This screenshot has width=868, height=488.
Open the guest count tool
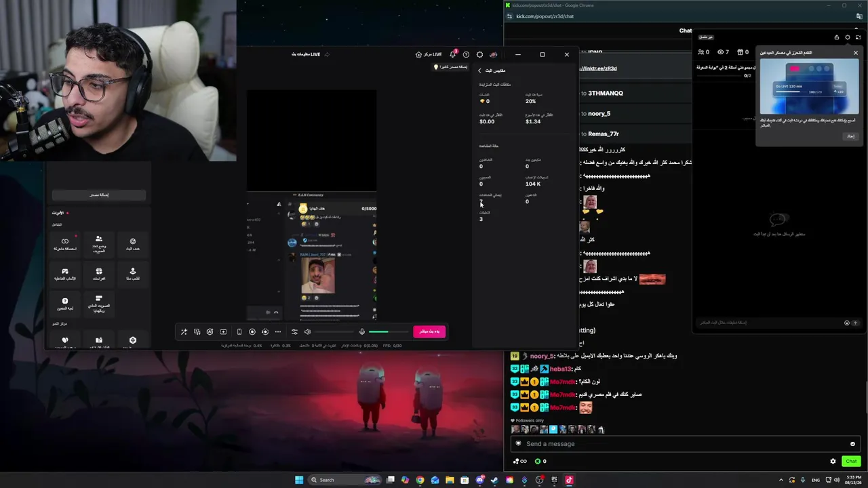click(x=99, y=244)
